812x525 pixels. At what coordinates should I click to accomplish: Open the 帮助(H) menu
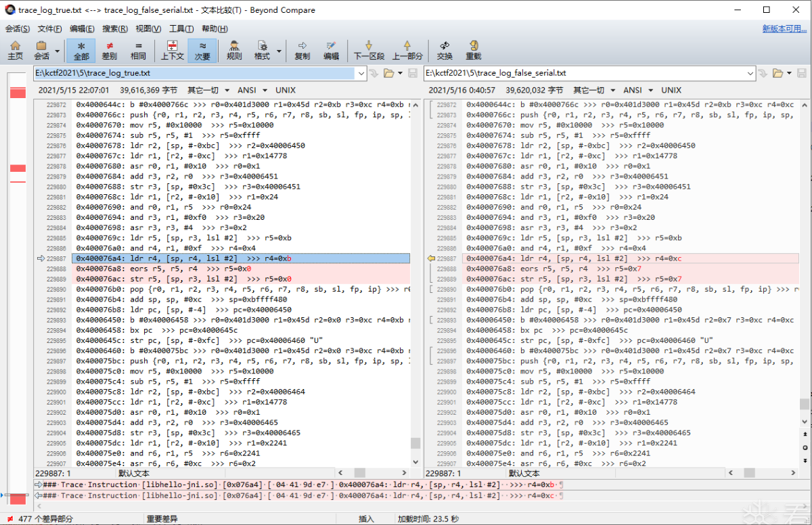(215, 28)
